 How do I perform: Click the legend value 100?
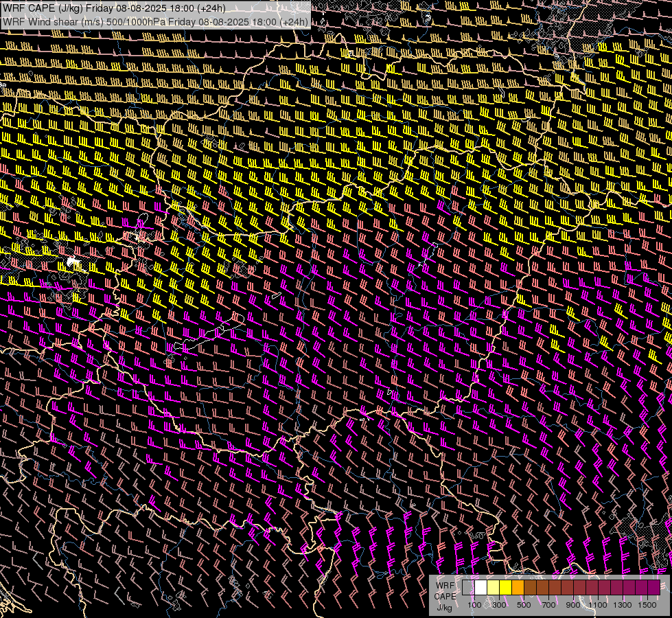pos(474,605)
